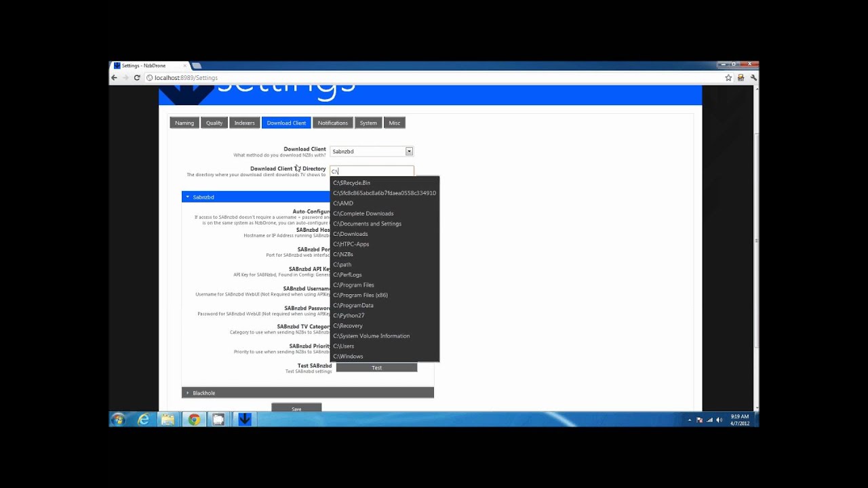868x488 pixels.
Task: Choose C:\$Recycle.Bin suggestion
Action: (x=384, y=183)
